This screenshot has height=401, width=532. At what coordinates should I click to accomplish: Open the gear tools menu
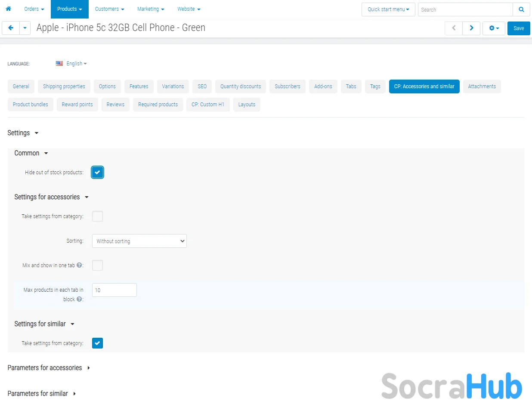coord(494,28)
